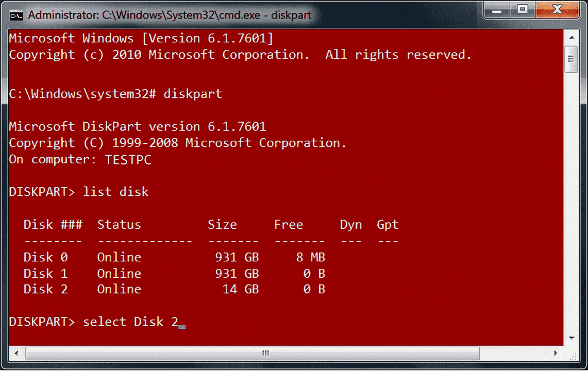Click the Administrator cmd.exe title bar text

170,15
